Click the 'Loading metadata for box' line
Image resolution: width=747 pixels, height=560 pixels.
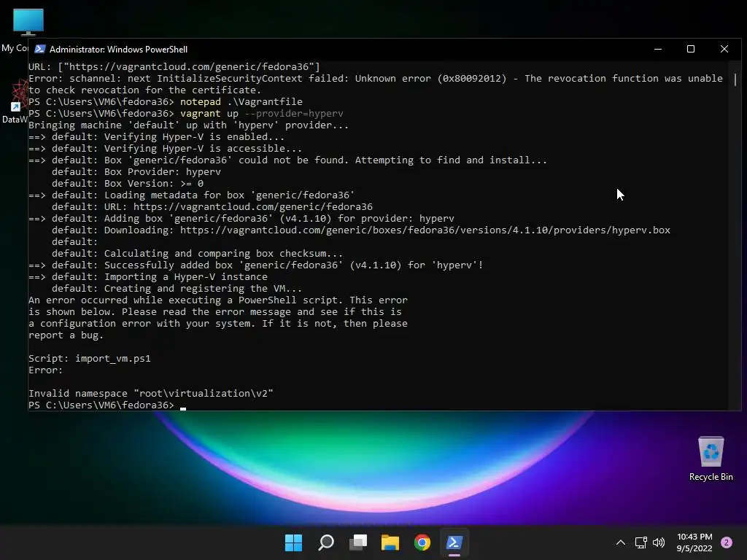(x=192, y=195)
